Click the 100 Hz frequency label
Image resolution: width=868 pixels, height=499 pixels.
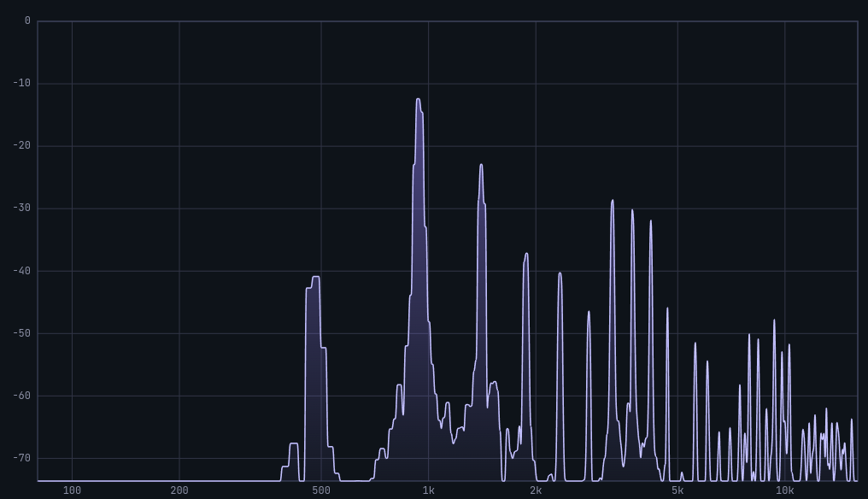(72, 490)
